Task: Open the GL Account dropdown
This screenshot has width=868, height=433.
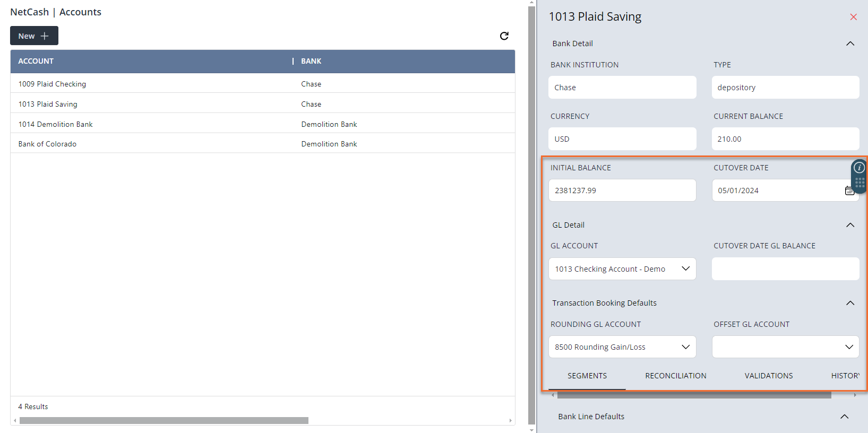Action: point(622,269)
